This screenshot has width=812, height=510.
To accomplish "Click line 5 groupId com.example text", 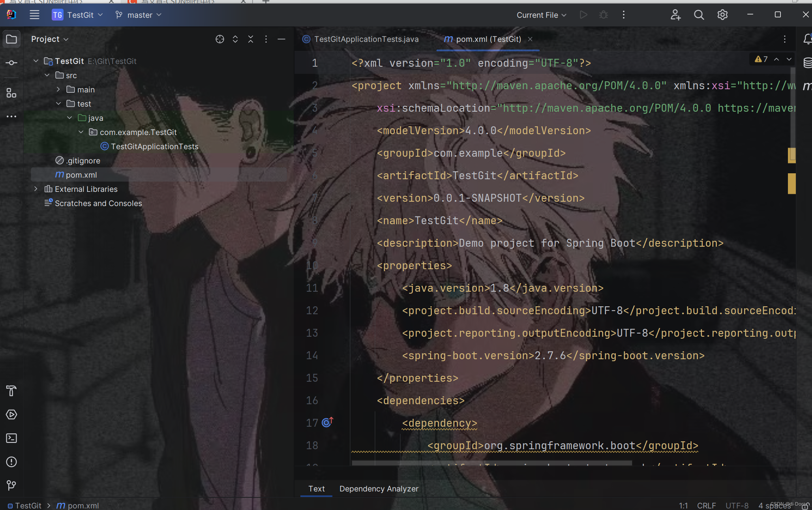I will (x=471, y=153).
